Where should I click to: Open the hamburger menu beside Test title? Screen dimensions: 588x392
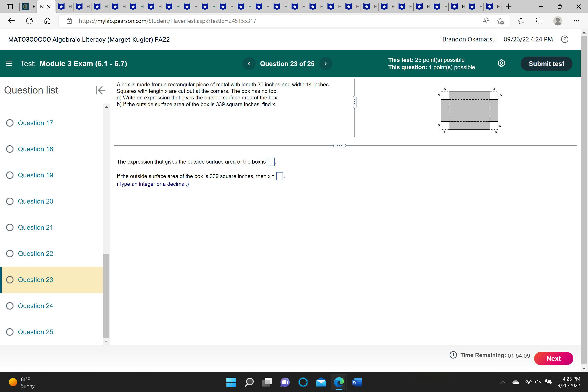[x=9, y=63]
